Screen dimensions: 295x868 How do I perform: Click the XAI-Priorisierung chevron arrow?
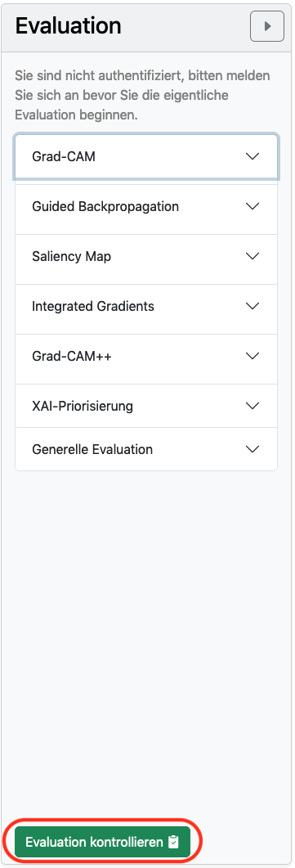[253, 406]
